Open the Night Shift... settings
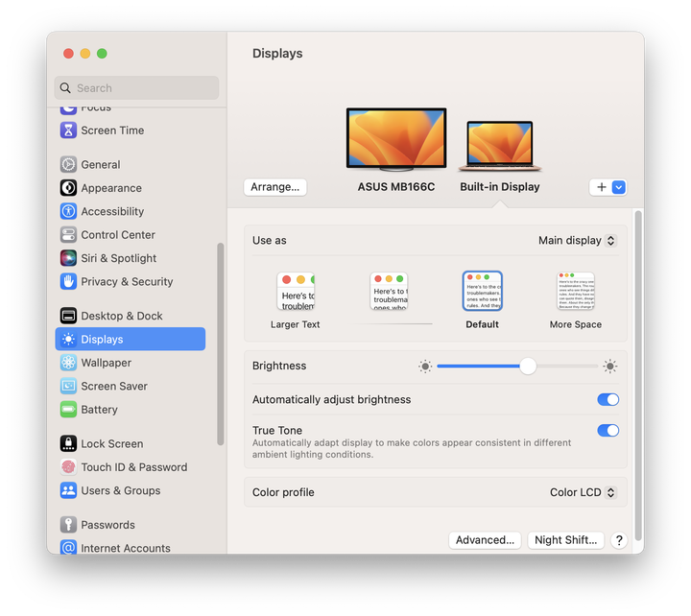Viewport: 691px width, 616px height. [565, 540]
